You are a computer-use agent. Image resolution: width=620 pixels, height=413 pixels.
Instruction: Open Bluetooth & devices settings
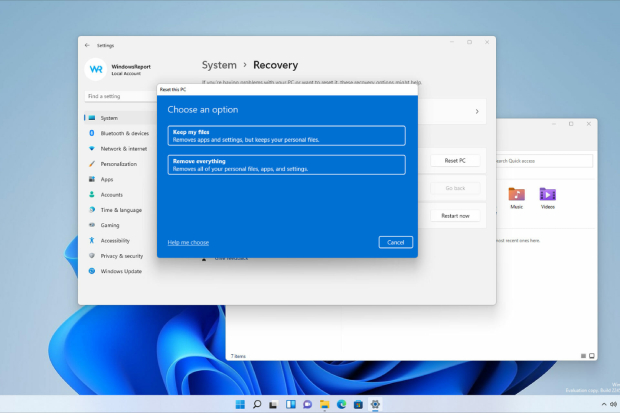[x=124, y=133]
